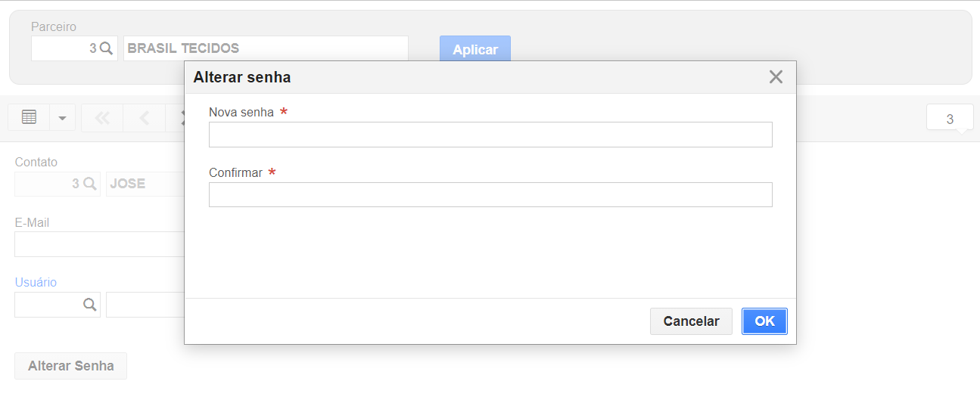Click Cancelar in the dialog
The image size is (980, 403).
pos(691,321)
